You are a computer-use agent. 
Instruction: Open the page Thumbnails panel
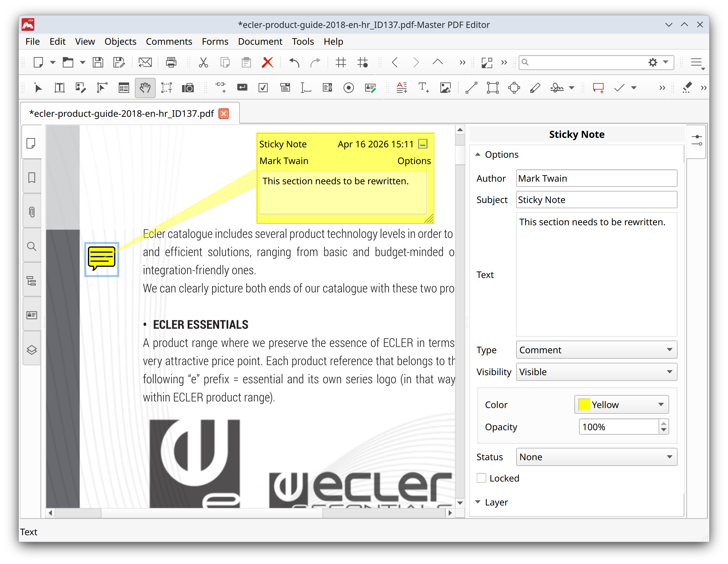pos(32,143)
